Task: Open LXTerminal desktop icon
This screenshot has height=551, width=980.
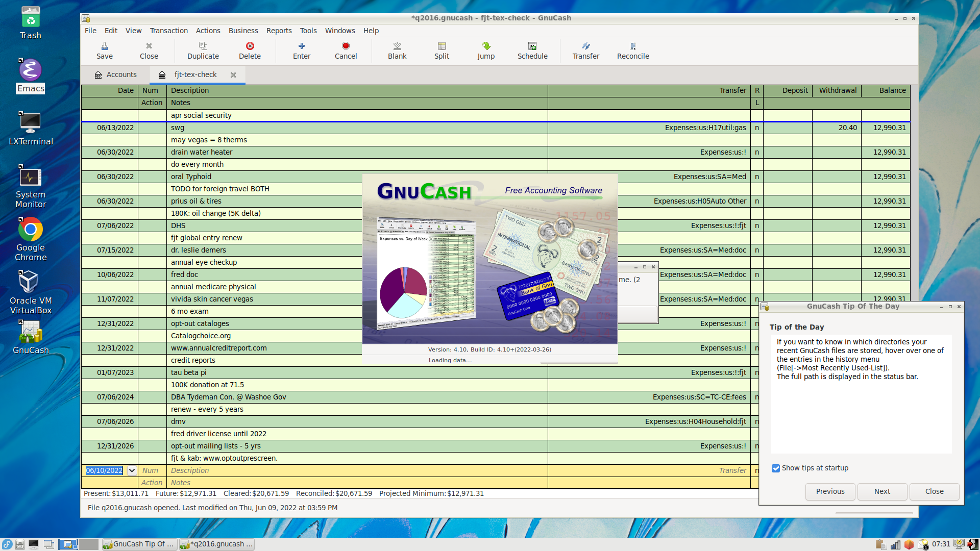Action: coord(31,129)
